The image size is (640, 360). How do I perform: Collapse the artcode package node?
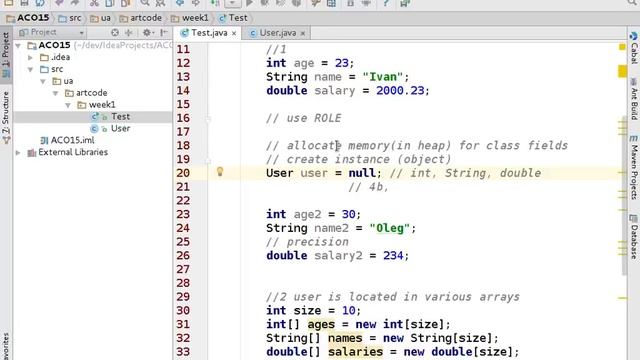56,93
